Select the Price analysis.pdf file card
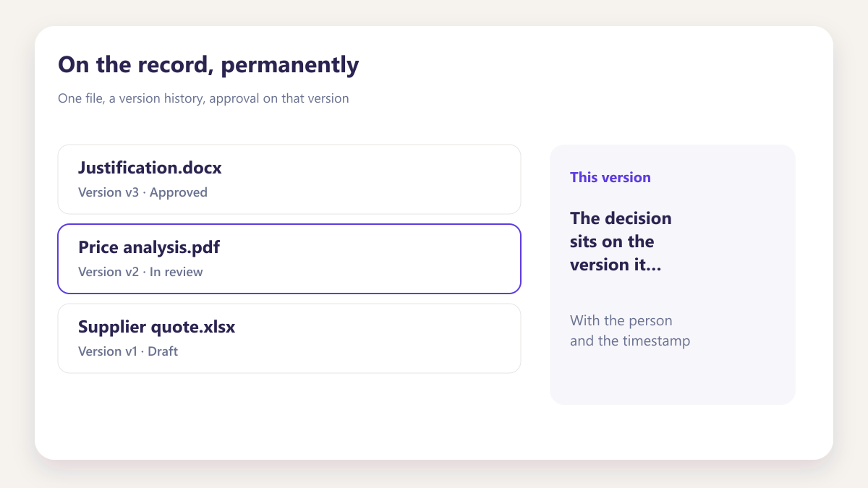This screenshot has width=868, height=488. pos(289,259)
